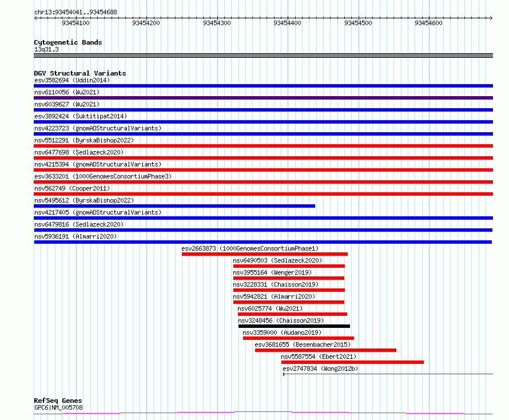
Task: Click the DGV Structural Variants track heading
Action: [x=80, y=73]
